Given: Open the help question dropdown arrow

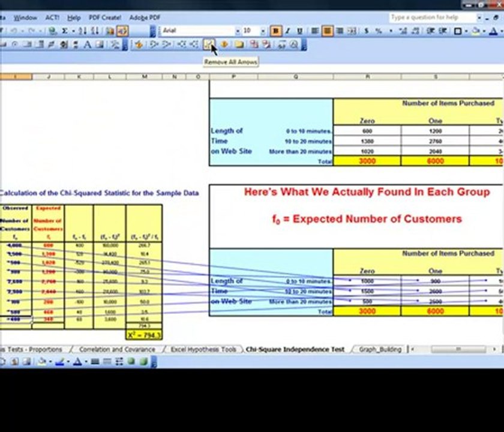Looking at the screenshot, I should (x=479, y=17).
